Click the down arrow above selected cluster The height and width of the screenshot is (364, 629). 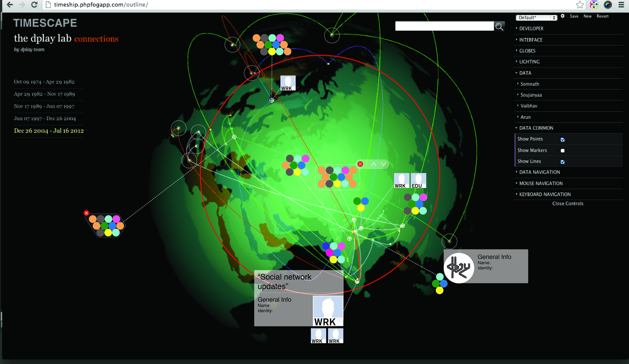click(384, 164)
